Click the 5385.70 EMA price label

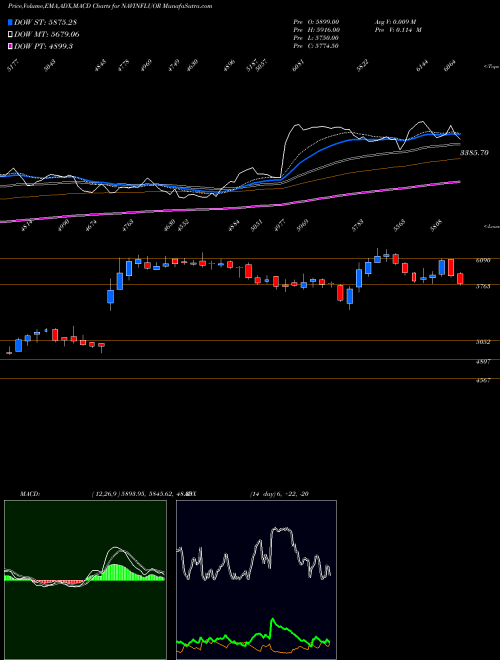pyautogui.click(x=474, y=153)
